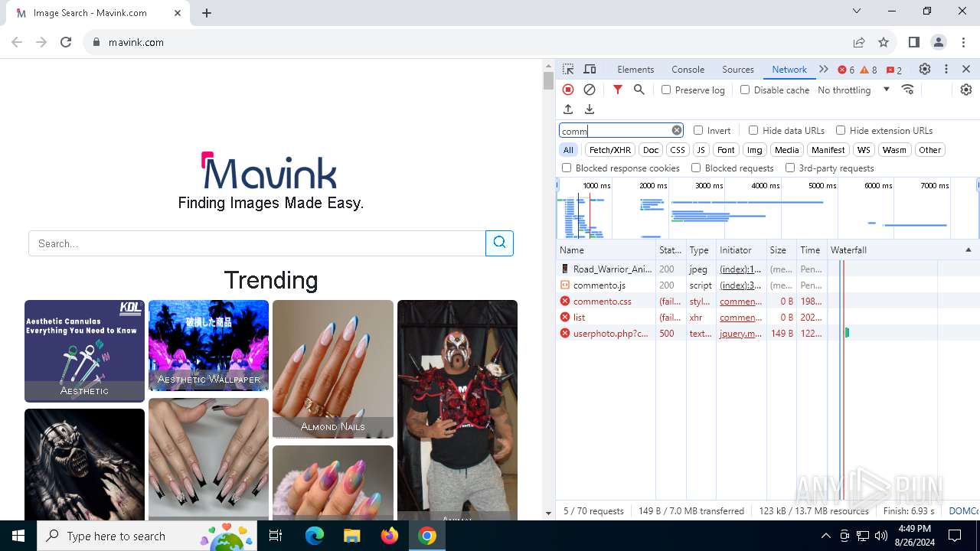Close the DevTools panel
The image size is (980, 551).
pyautogui.click(x=966, y=69)
